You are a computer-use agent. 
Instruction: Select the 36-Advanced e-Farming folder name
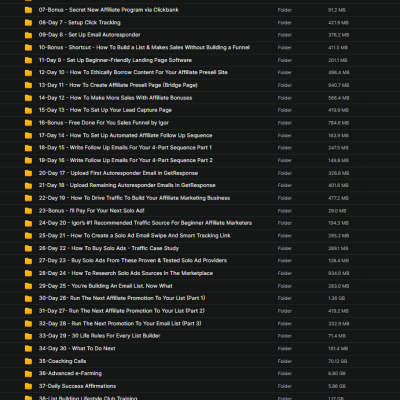click(70, 374)
